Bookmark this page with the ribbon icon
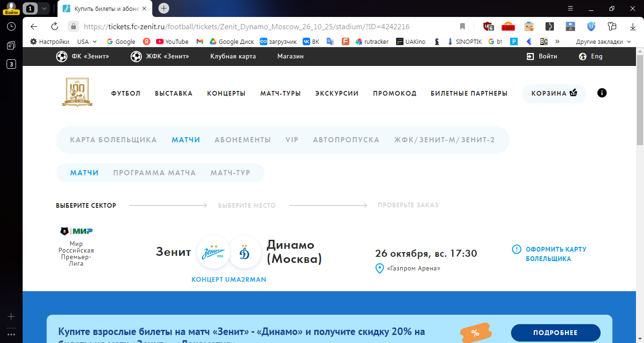 pos(462,27)
